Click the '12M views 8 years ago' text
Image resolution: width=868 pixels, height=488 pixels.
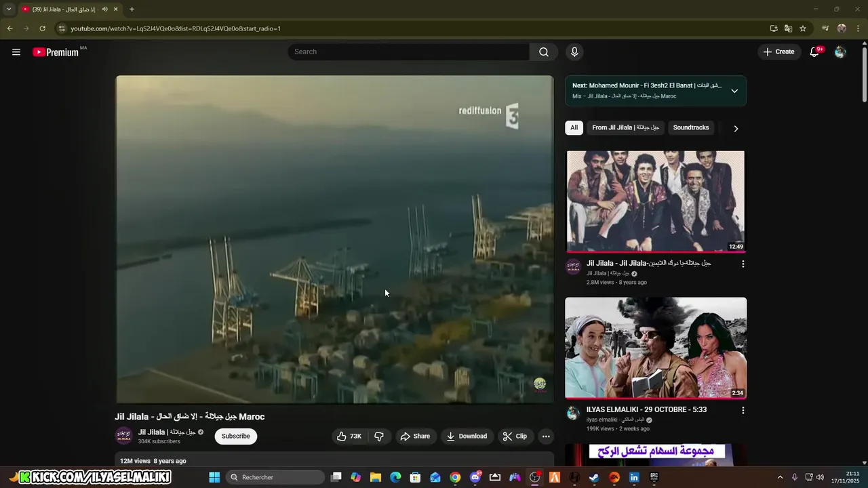click(x=153, y=461)
